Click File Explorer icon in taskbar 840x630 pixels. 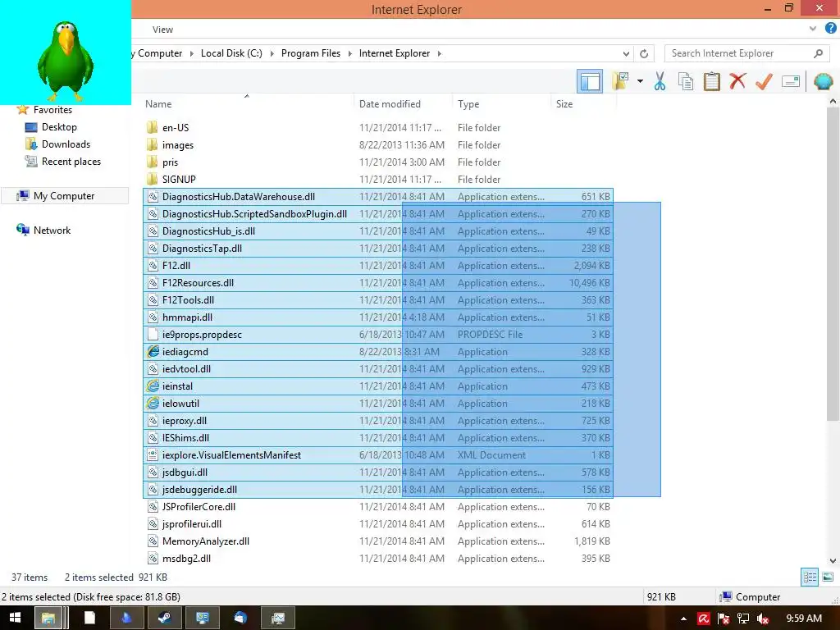pos(49,618)
